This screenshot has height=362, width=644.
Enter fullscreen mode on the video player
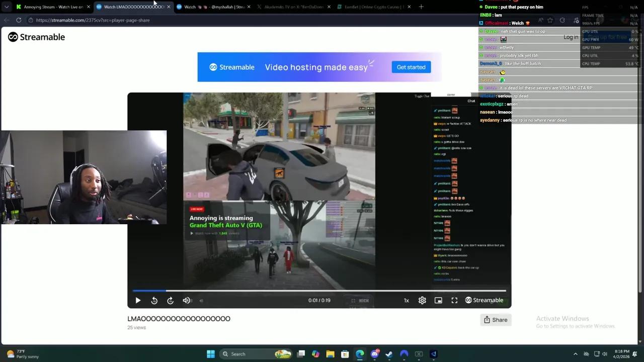point(454,300)
